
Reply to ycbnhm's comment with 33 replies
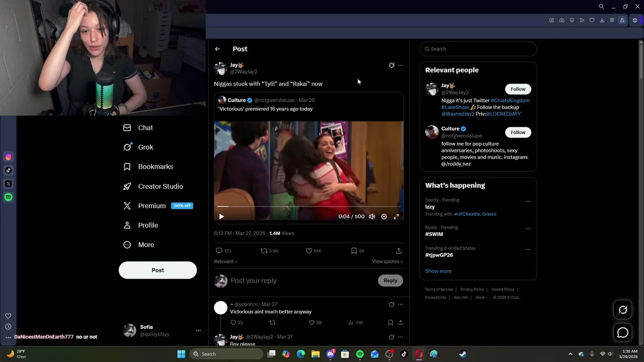[236, 323]
